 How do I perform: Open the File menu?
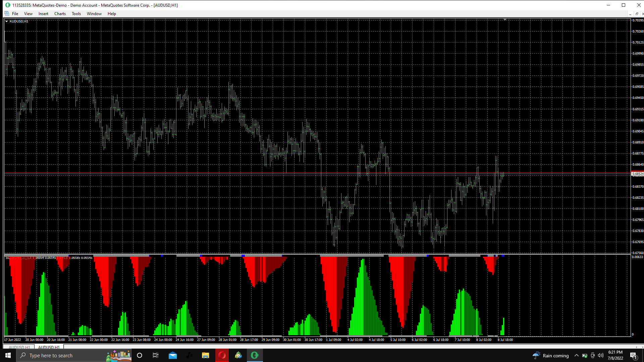click(x=15, y=14)
